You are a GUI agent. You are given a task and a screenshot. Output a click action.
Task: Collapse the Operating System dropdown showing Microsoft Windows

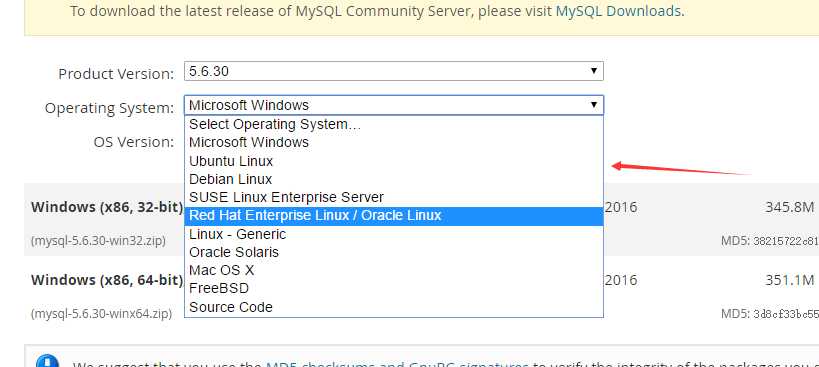point(394,105)
